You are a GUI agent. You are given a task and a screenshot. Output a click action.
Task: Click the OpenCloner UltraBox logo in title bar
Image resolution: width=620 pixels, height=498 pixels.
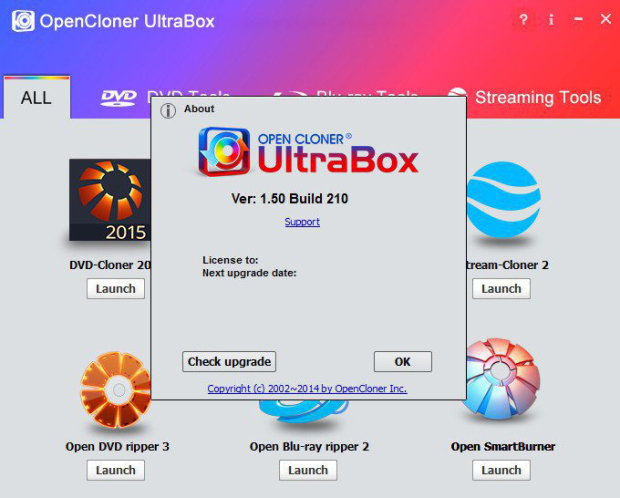[x=23, y=21]
